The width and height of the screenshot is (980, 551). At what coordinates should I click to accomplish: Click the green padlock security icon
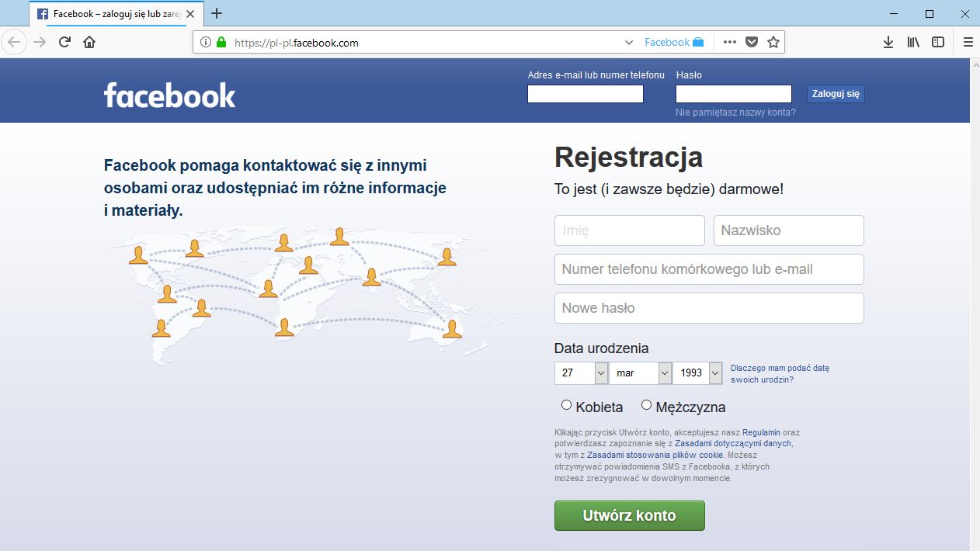tap(221, 43)
